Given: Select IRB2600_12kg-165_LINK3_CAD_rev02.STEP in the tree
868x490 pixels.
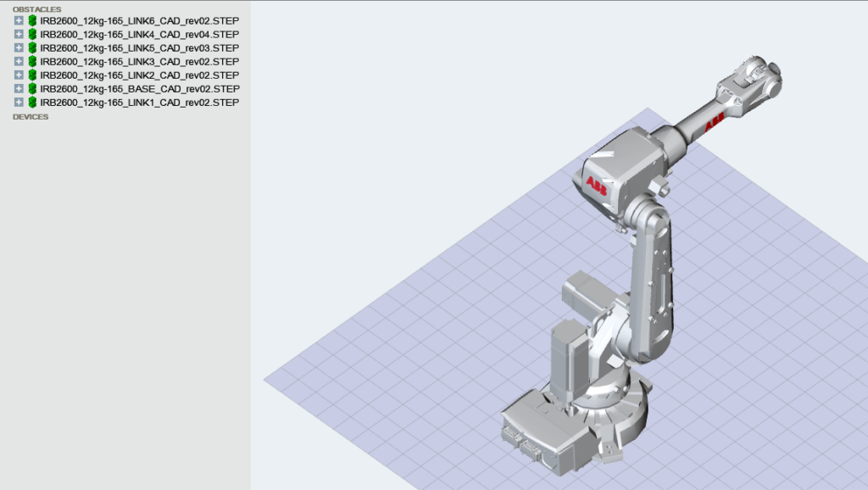Looking at the screenshot, I should (140, 61).
